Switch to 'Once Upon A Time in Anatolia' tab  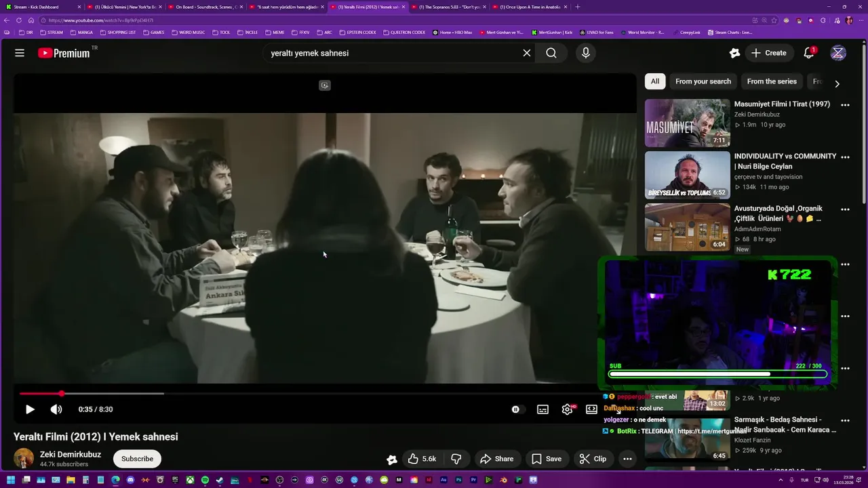pyautogui.click(x=530, y=7)
